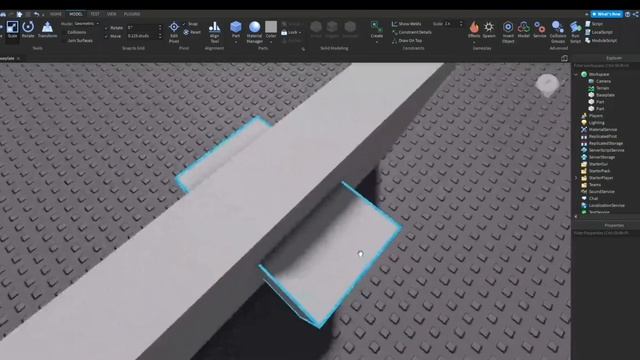Toggle Constraint Details option
This screenshot has height=360, width=640.
[411, 32]
